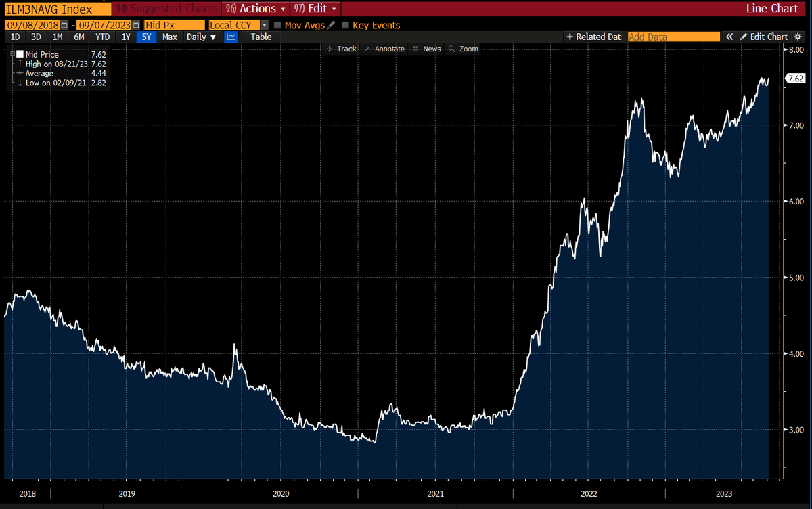The image size is (812, 509).
Task: Collapse panel using double chevron icon
Action: pos(729,37)
